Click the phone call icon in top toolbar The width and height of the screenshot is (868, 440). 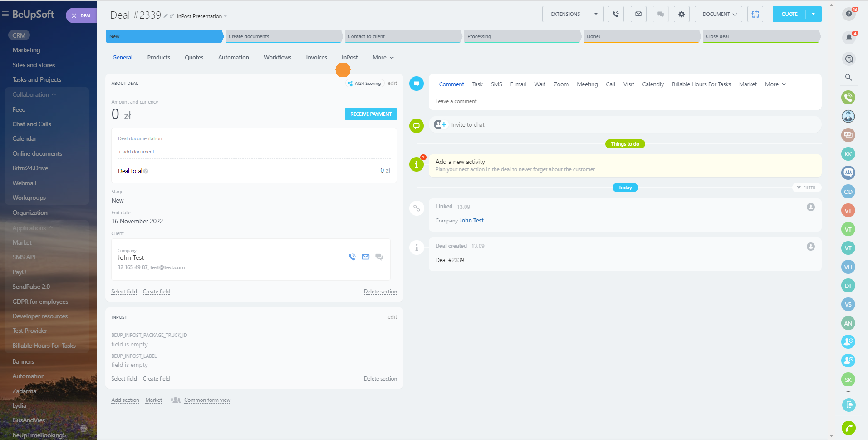coord(616,14)
